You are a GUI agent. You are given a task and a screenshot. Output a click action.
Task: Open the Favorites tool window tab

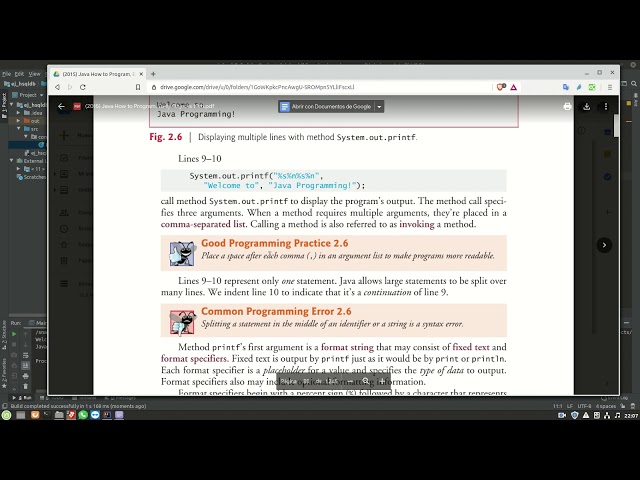(4, 373)
